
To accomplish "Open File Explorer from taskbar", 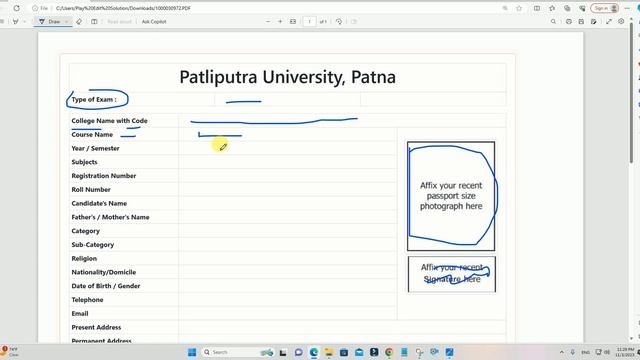I will 329,352.
